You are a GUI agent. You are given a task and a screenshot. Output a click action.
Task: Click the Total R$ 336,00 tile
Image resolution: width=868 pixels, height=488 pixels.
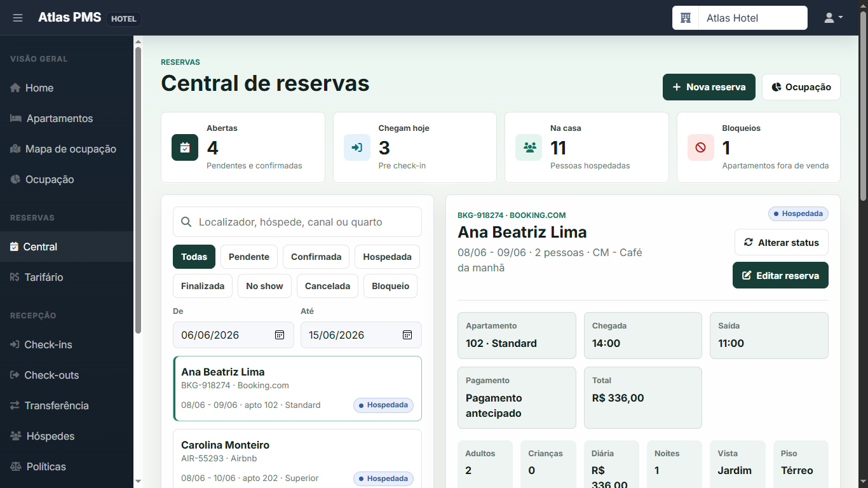[x=643, y=398]
